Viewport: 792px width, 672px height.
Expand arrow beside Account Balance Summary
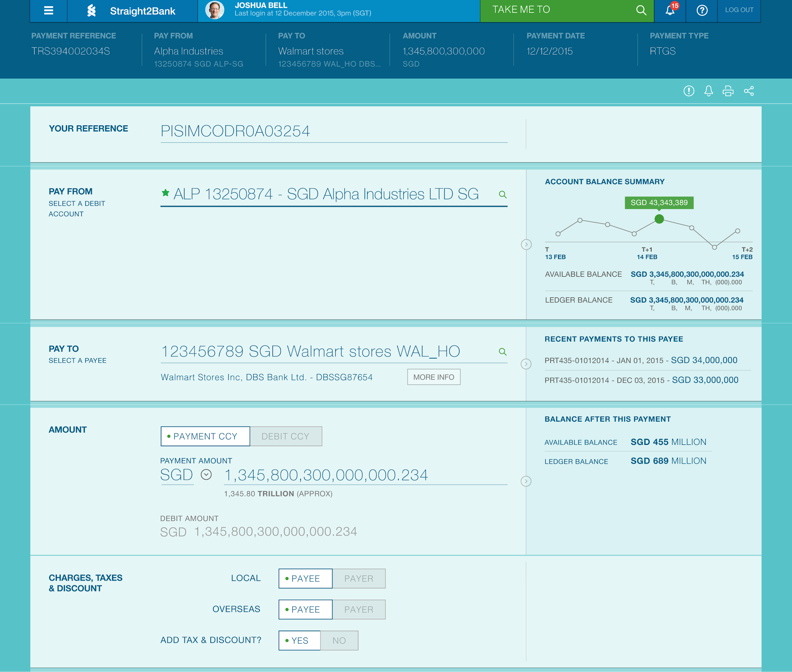(526, 245)
